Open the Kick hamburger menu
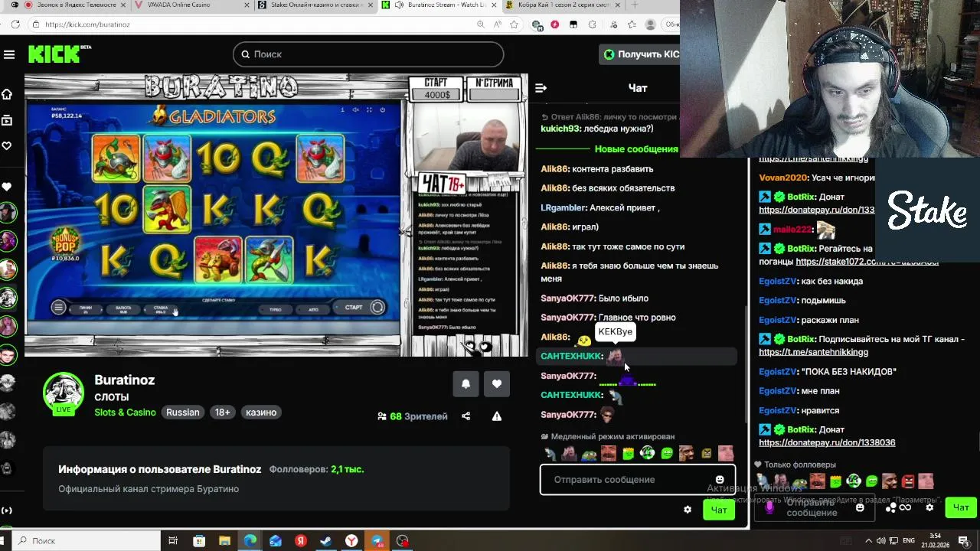 [9, 54]
